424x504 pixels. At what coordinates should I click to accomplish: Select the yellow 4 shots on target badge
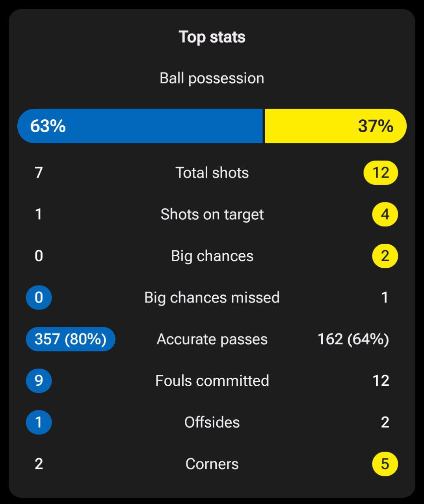coord(385,215)
